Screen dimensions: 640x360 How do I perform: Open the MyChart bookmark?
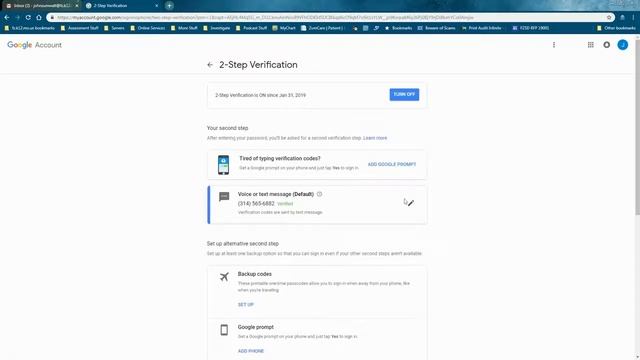pos(284,28)
